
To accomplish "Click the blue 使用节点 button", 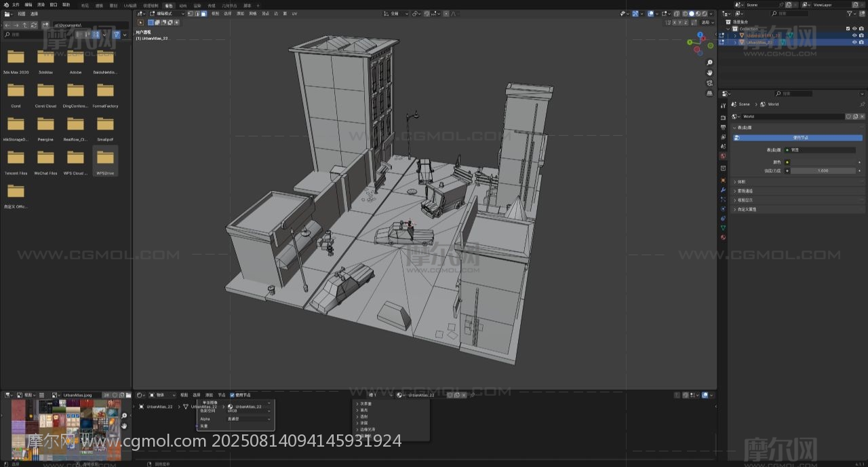I will click(x=800, y=138).
